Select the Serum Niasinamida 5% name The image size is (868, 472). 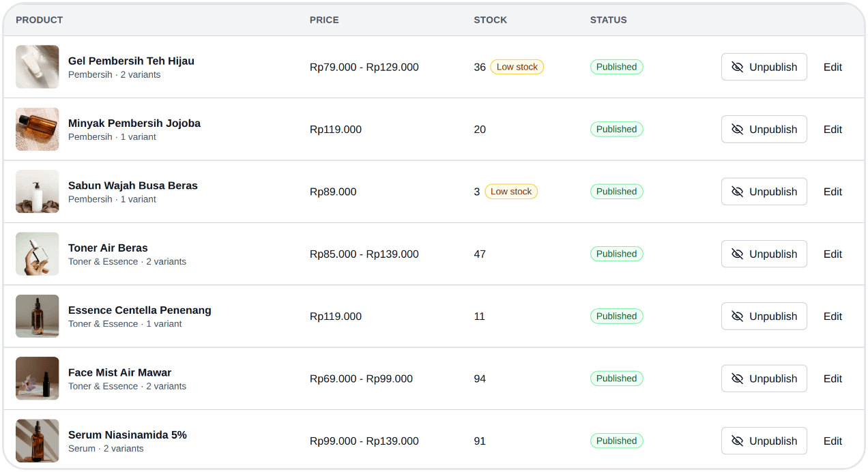coord(128,434)
